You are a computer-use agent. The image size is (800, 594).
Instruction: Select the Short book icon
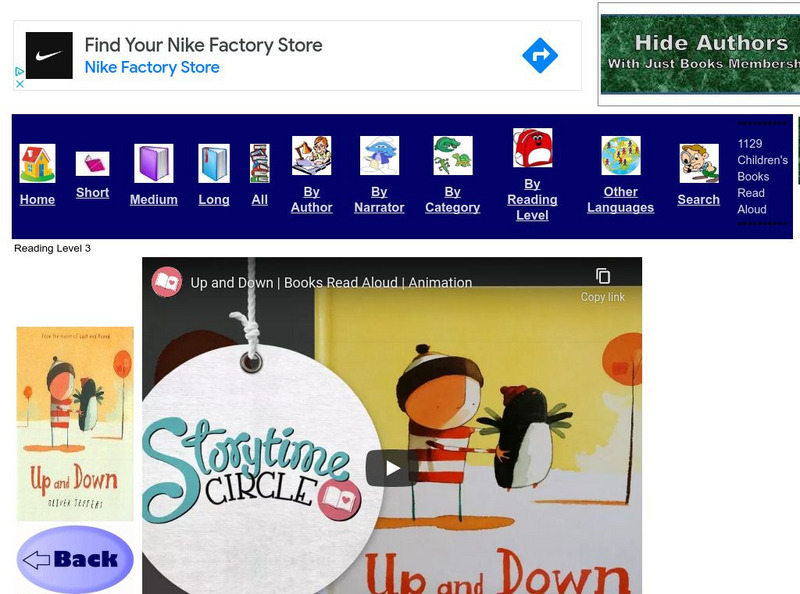(92, 163)
